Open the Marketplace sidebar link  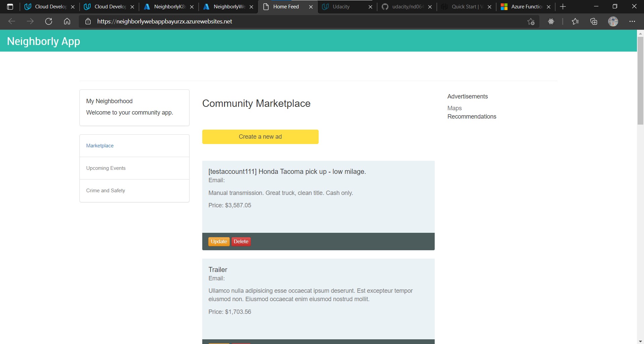click(100, 146)
